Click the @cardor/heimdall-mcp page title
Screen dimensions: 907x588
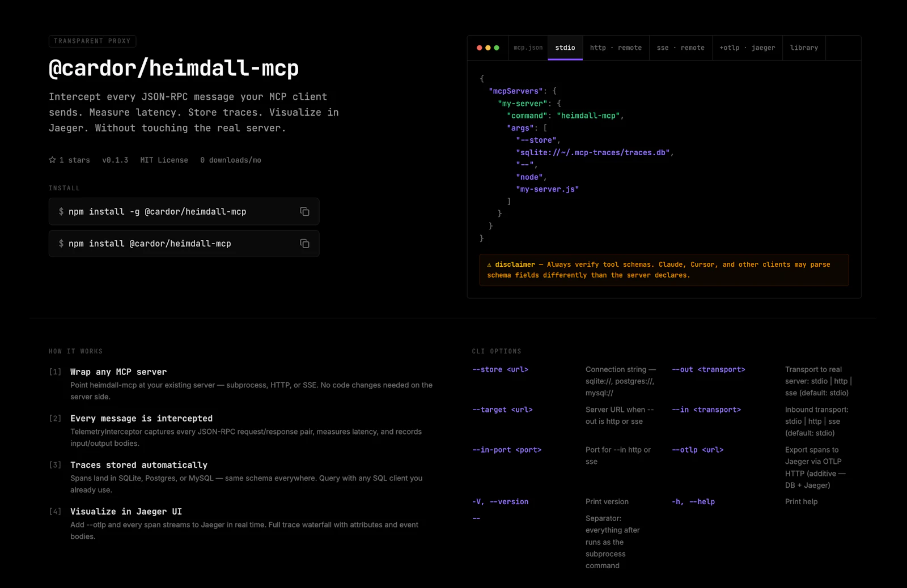[173, 69]
